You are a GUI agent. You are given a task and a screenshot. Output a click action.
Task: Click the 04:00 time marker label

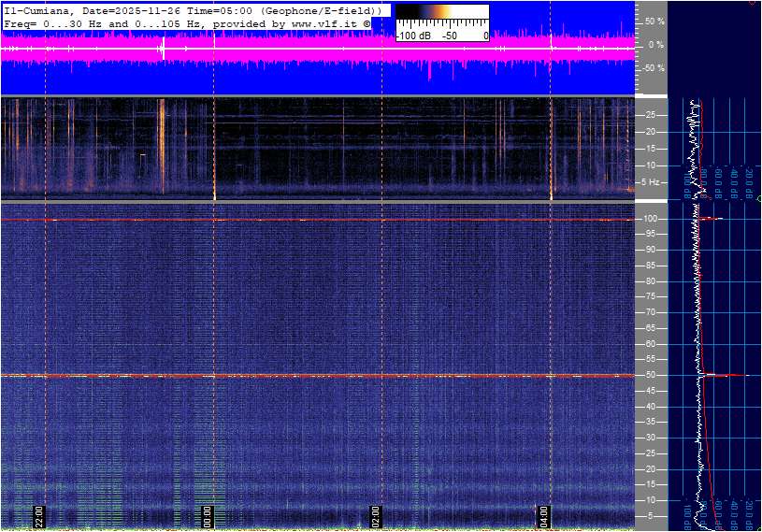(x=544, y=516)
